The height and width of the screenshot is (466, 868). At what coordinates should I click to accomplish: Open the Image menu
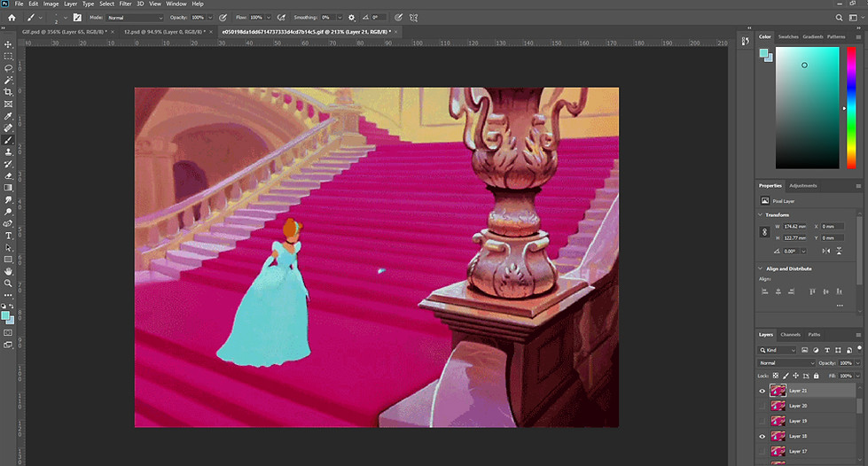coord(51,4)
